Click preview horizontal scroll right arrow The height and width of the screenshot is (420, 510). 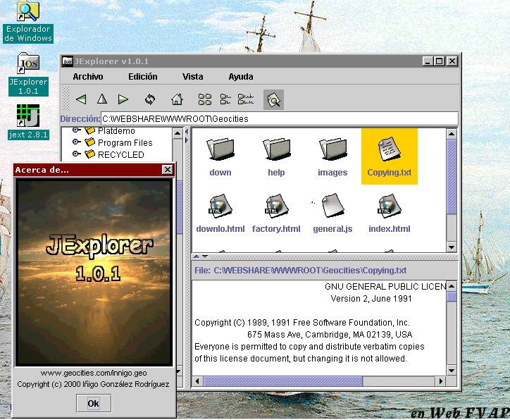coord(440,381)
